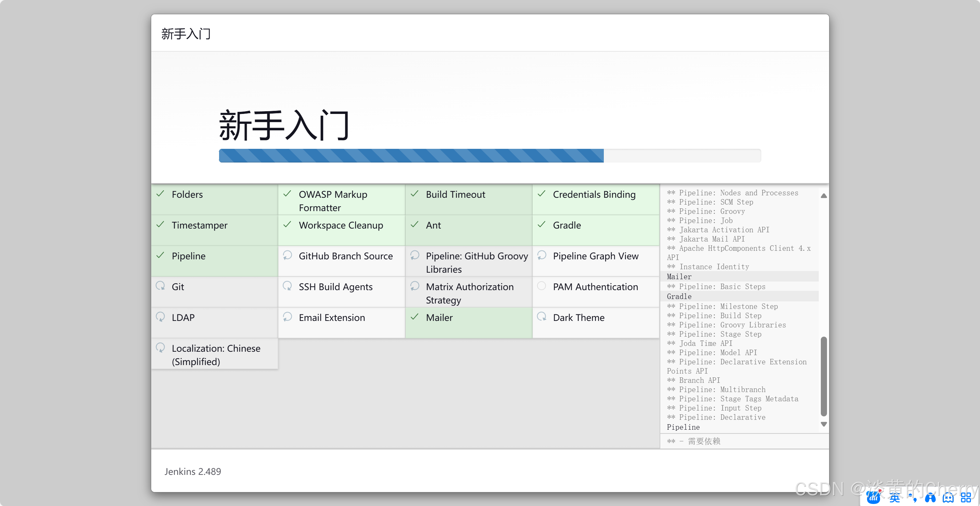
Task: Select the Pipeline Graph View plugin cell
Action: pyautogui.click(x=595, y=261)
